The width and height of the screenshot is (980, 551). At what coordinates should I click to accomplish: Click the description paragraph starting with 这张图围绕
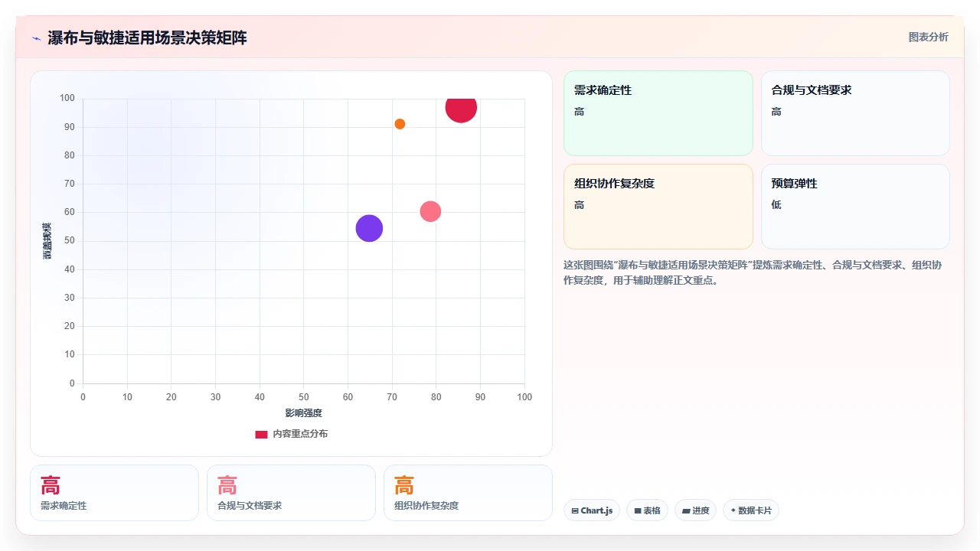(754, 272)
